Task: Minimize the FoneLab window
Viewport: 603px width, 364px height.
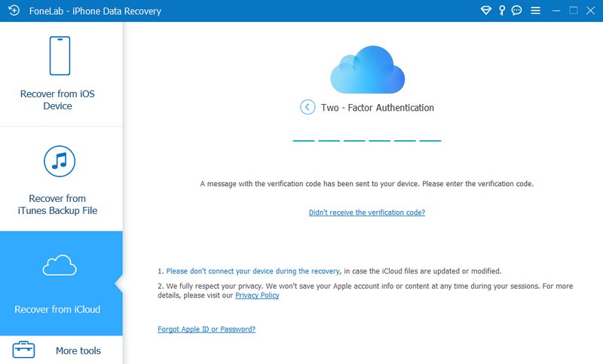Action: (556, 11)
